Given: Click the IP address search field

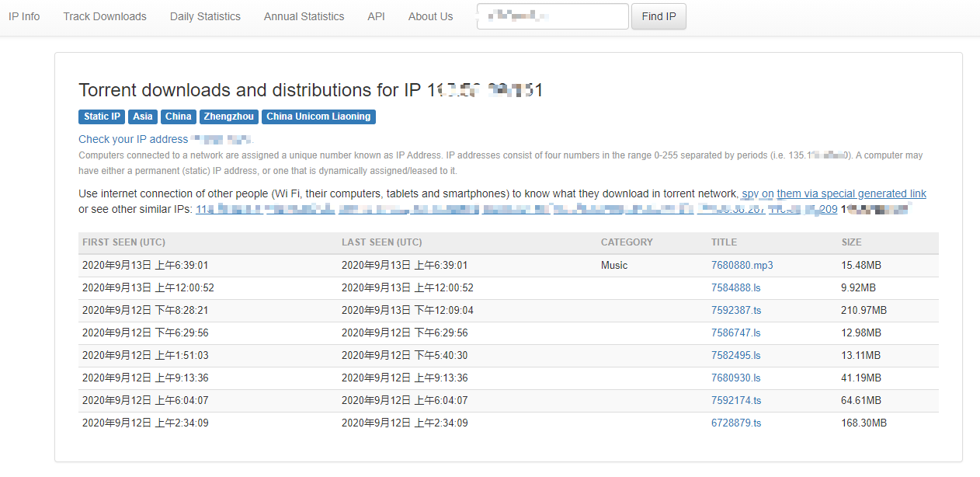Looking at the screenshot, I should 552,16.
